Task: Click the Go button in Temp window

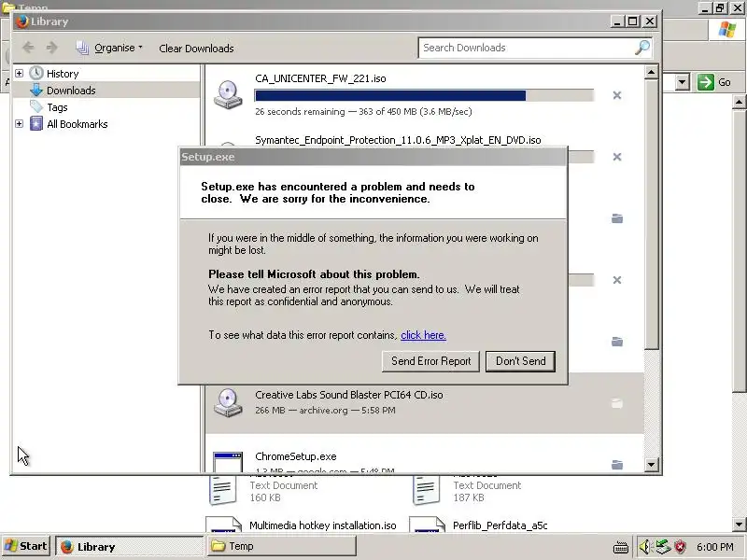Action: 713,82
